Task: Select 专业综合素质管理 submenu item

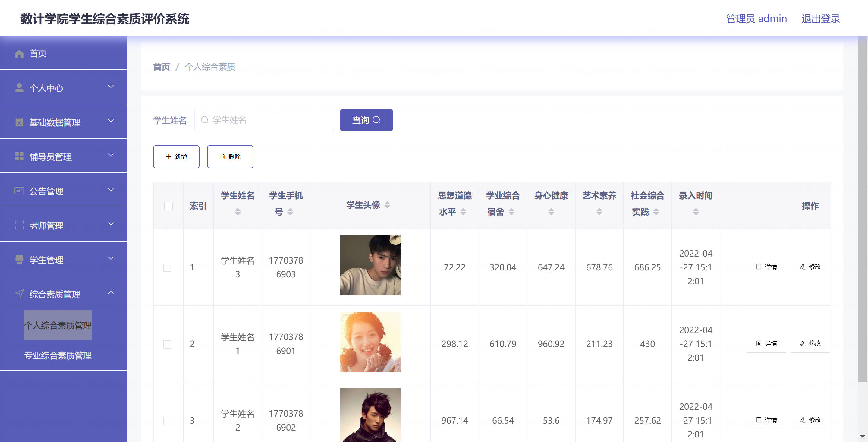Action: 58,355
